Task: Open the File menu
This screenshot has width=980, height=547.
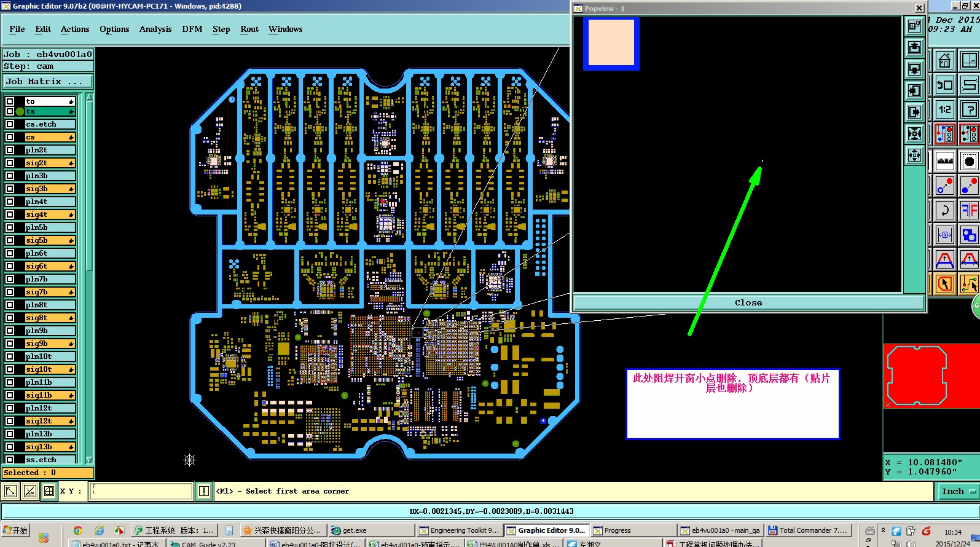Action: [17, 29]
